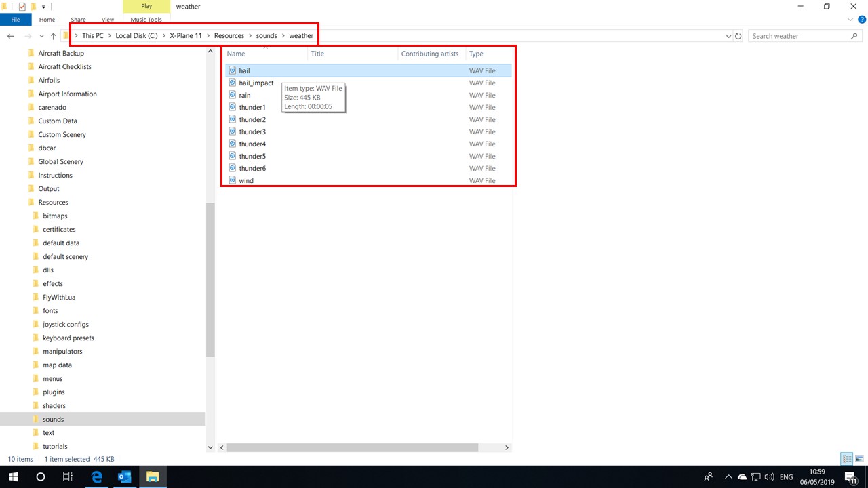The width and height of the screenshot is (868, 488).
Task: Open action center notifications
Action: click(x=850, y=477)
